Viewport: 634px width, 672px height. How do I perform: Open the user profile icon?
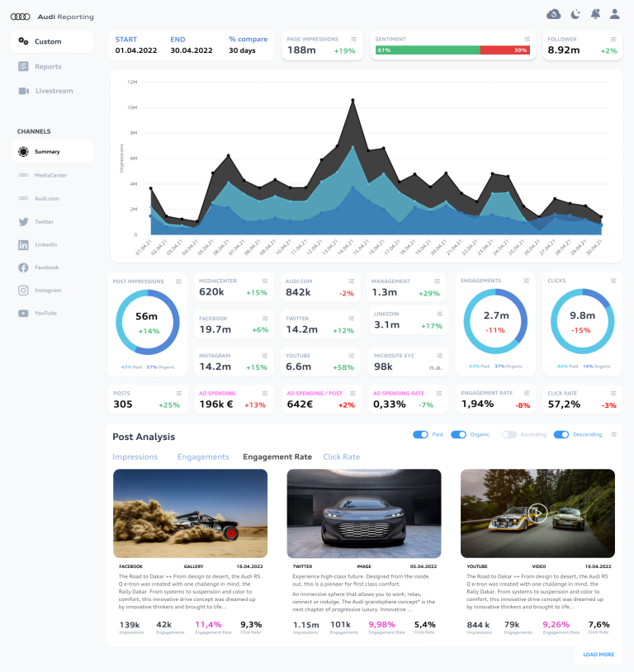pos(615,14)
